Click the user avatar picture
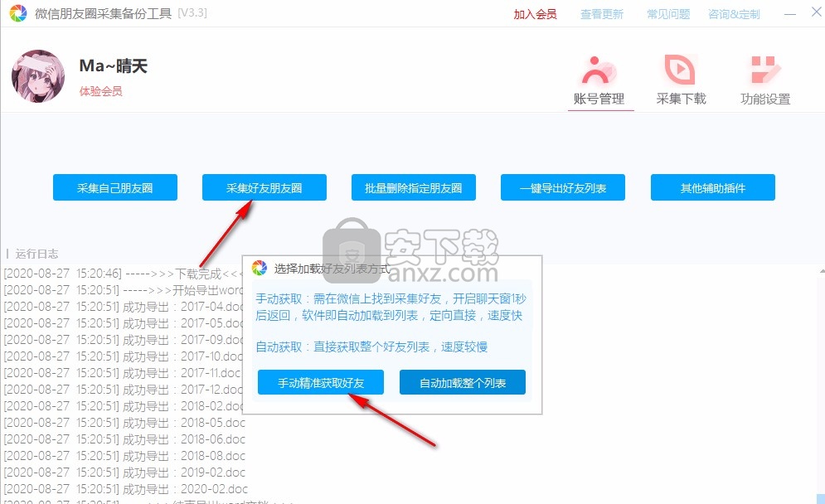 point(38,75)
